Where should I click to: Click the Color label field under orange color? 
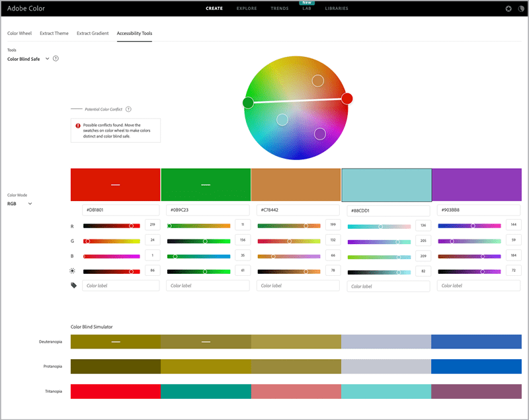tap(298, 285)
